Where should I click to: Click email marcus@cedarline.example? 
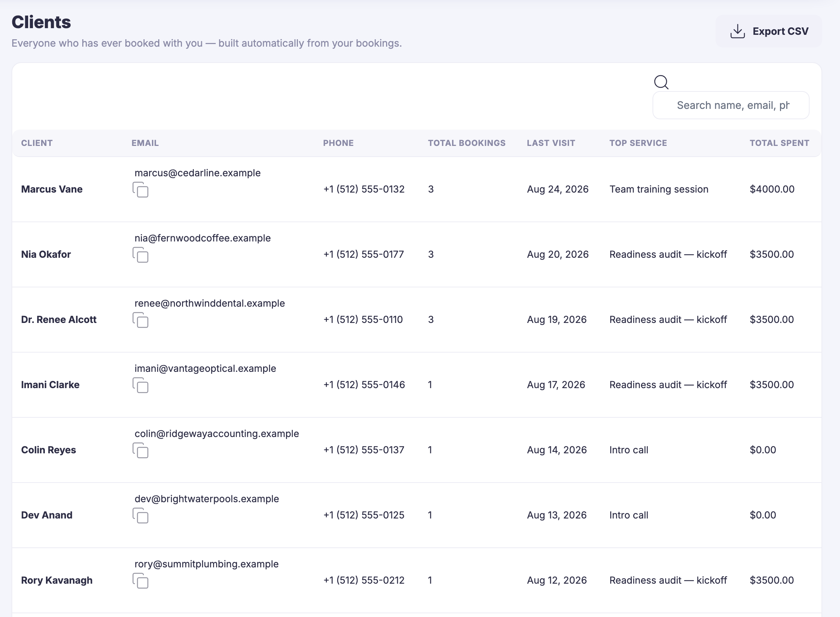(x=197, y=173)
